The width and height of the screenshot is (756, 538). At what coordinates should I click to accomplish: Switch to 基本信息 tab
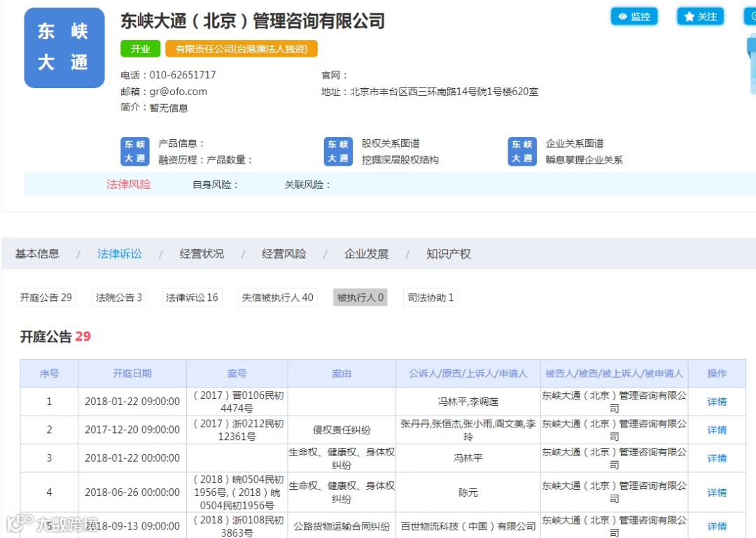pos(37,253)
